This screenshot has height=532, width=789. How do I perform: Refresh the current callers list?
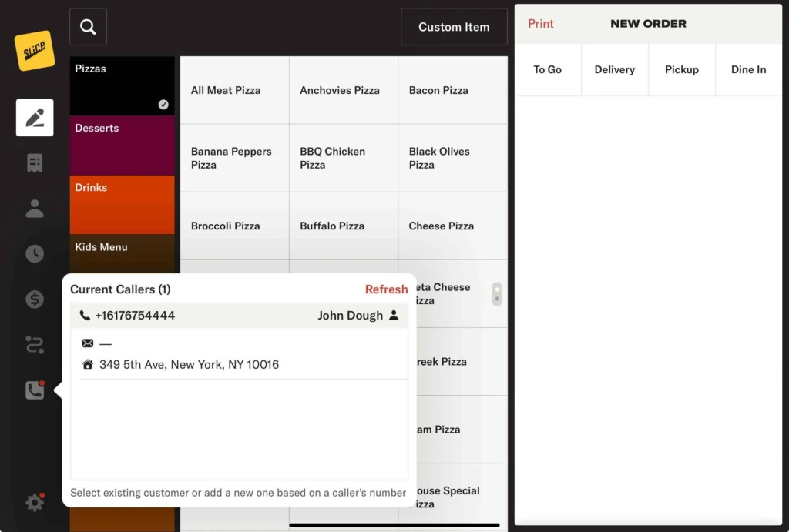click(386, 289)
